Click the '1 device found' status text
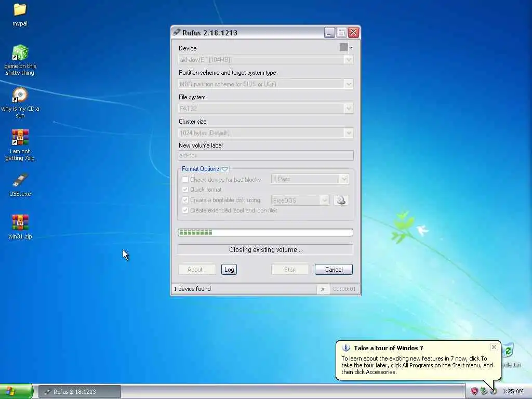The height and width of the screenshot is (399, 532). click(x=192, y=289)
